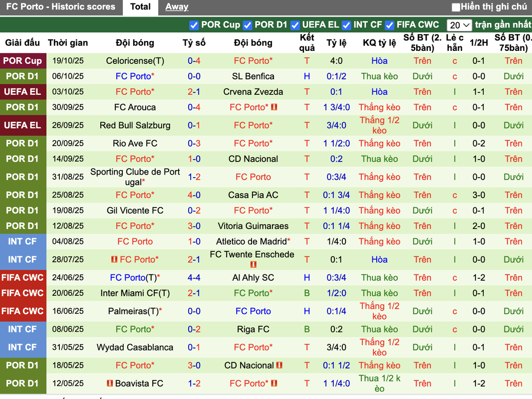
Task: Click Thua kèo result for CD Nacional on 14/09/25
Action: click(x=379, y=159)
